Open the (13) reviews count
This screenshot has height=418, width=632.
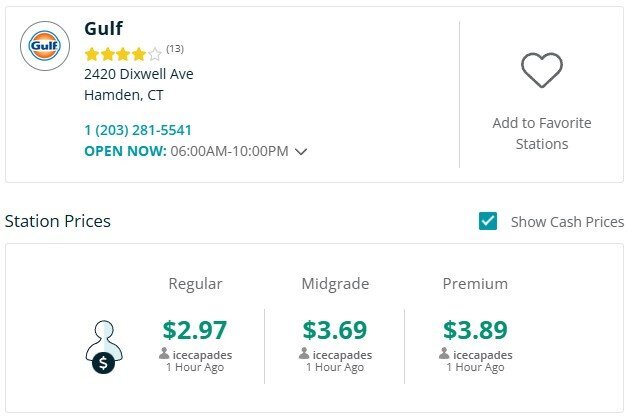175,48
